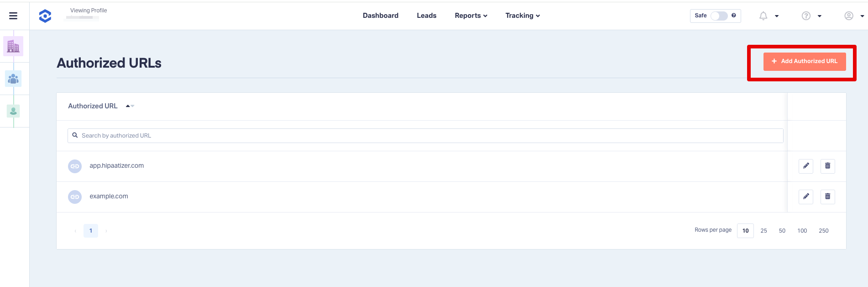Set rows per page to 25
Image resolution: width=868 pixels, height=287 pixels.
[763, 231]
